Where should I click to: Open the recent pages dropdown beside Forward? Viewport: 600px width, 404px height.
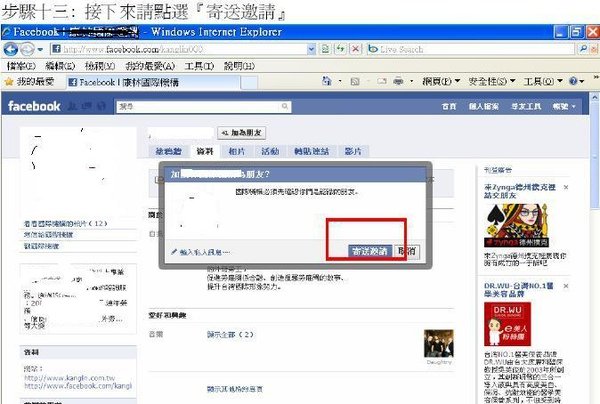pyautogui.click(x=41, y=49)
